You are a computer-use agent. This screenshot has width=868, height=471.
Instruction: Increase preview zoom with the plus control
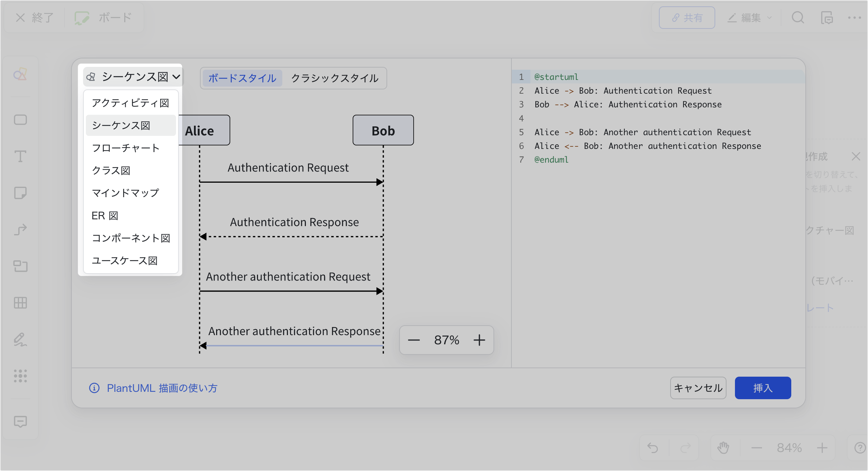click(x=479, y=340)
